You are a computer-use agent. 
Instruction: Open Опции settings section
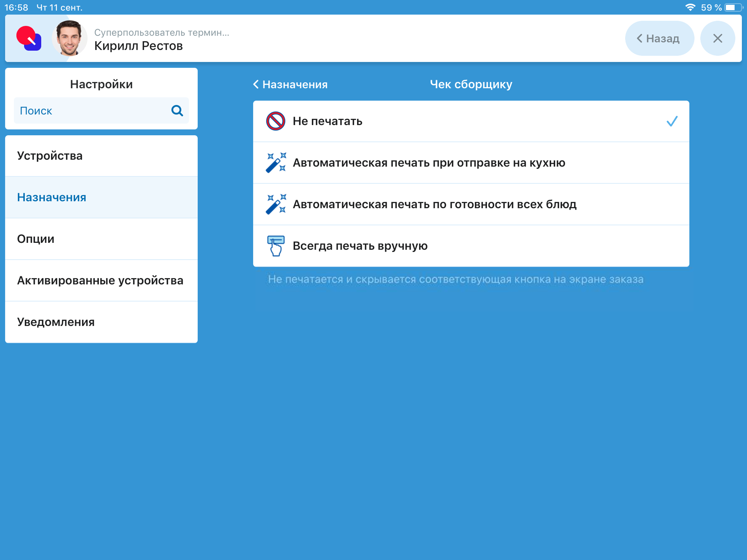36,239
